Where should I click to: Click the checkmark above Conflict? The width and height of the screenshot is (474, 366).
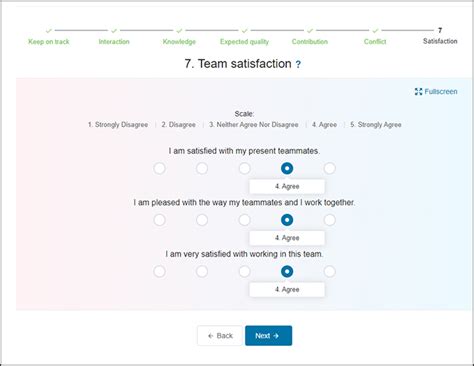pyautogui.click(x=375, y=31)
